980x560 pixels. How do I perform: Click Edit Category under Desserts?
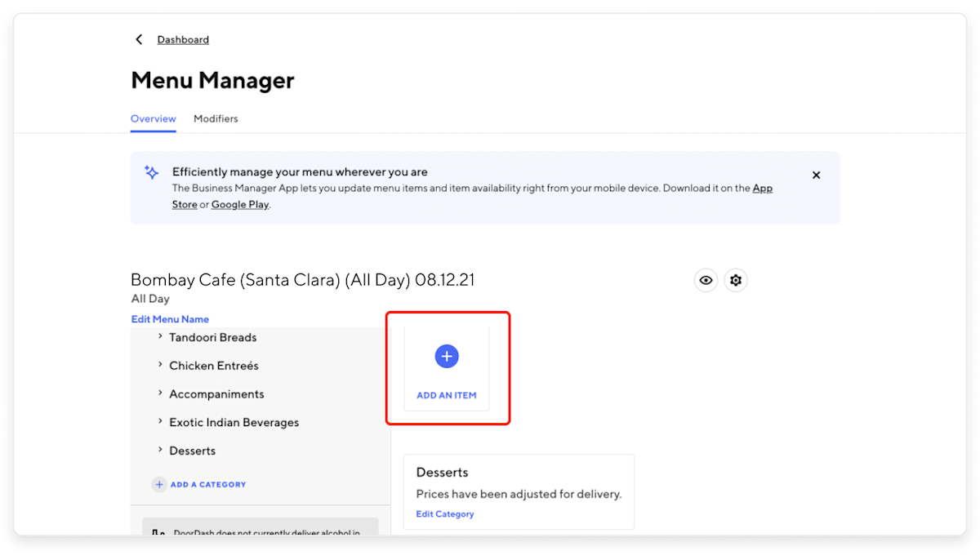[x=445, y=514]
